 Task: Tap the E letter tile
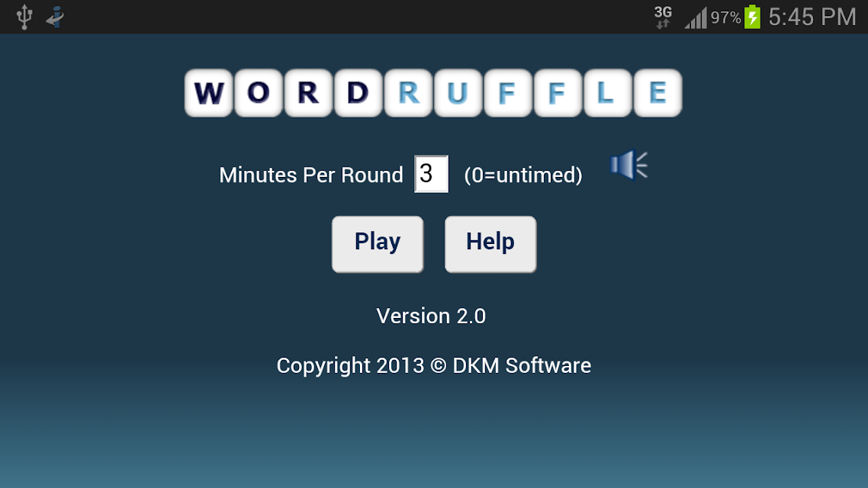657,93
